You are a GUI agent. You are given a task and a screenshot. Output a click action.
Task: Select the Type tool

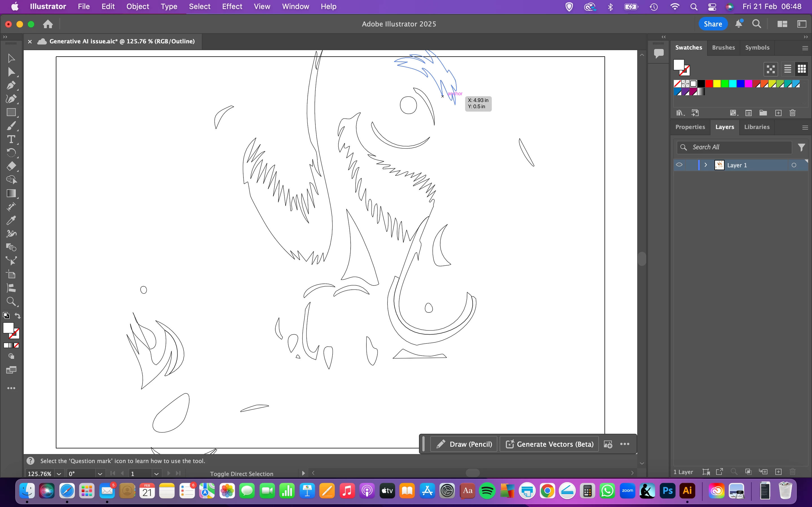point(11,139)
